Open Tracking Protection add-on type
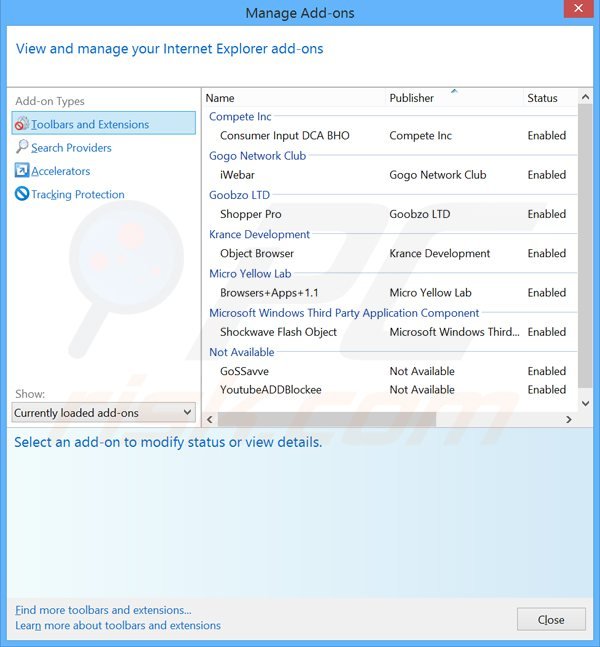 78,194
